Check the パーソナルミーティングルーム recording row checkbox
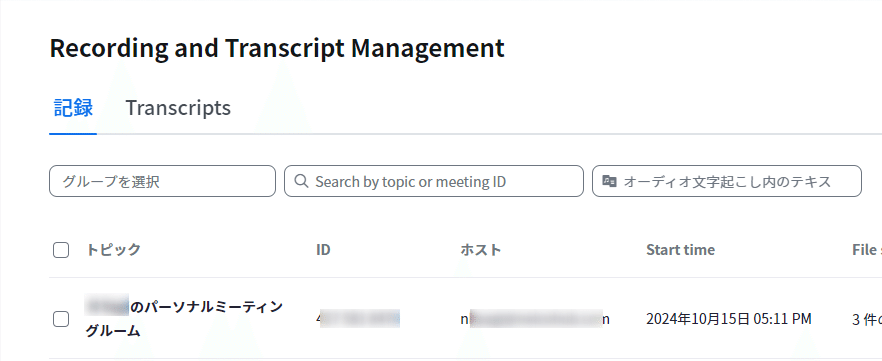 [61, 319]
